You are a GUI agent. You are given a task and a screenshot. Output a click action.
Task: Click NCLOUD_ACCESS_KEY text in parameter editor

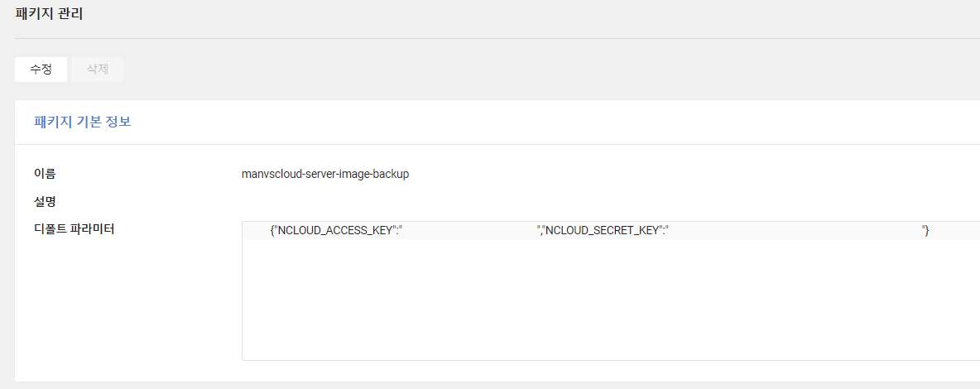tap(336, 231)
